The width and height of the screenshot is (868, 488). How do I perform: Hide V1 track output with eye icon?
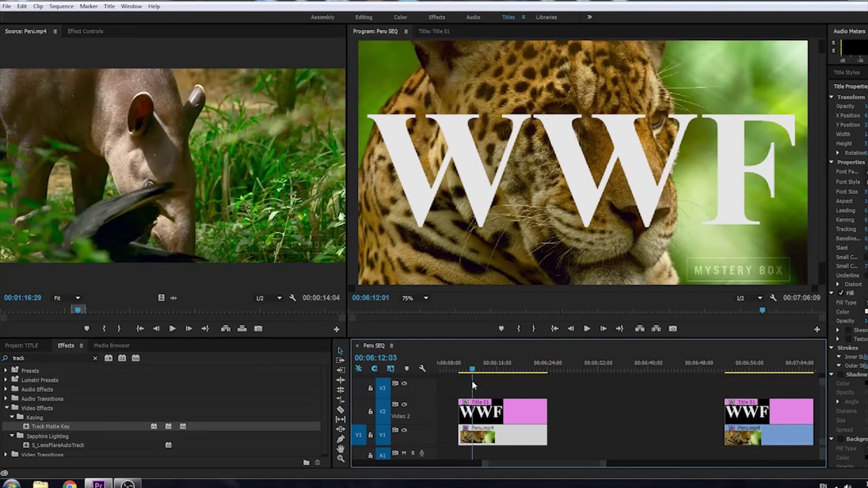click(x=404, y=430)
